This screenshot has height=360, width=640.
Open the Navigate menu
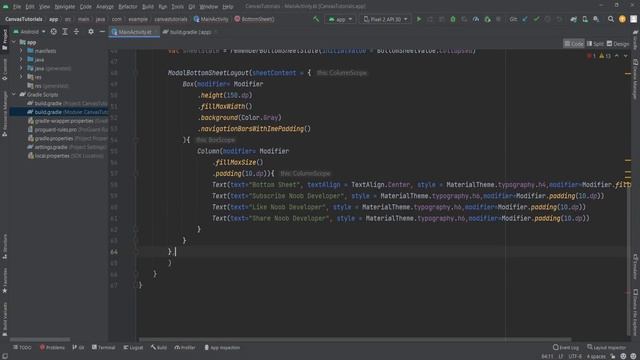pos(64,7)
